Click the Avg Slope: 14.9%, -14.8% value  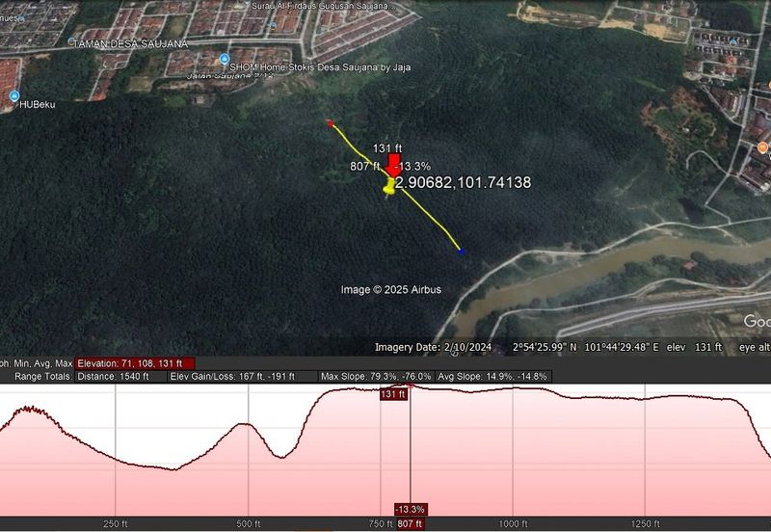click(x=492, y=377)
